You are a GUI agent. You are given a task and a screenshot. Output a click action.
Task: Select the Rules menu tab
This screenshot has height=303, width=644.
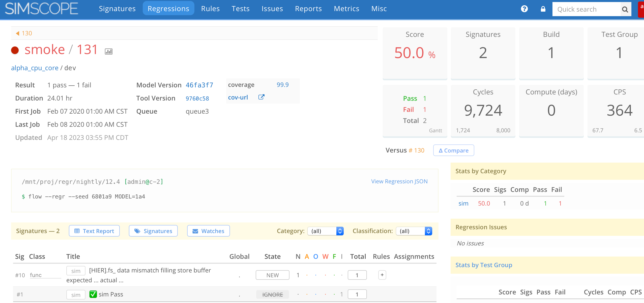pos(210,8)
